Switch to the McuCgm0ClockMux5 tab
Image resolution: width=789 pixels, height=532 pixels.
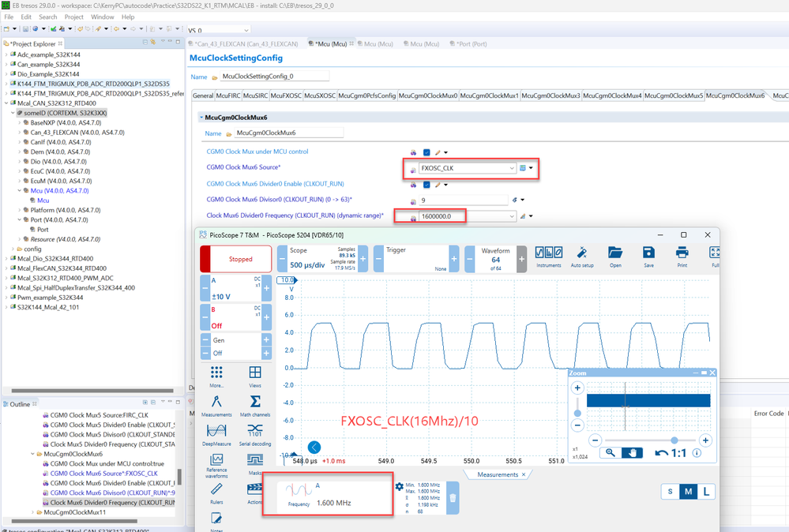(x=673, y=96)
